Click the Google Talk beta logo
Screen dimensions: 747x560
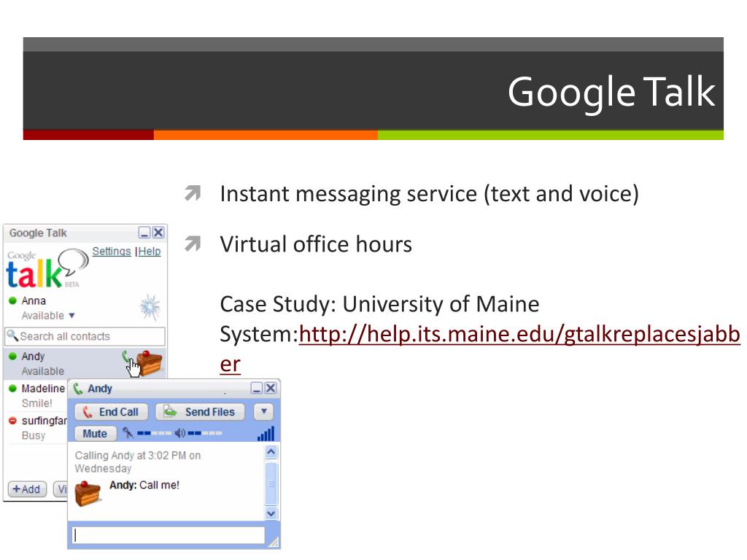pyautogui.click(x=47, y=269)
